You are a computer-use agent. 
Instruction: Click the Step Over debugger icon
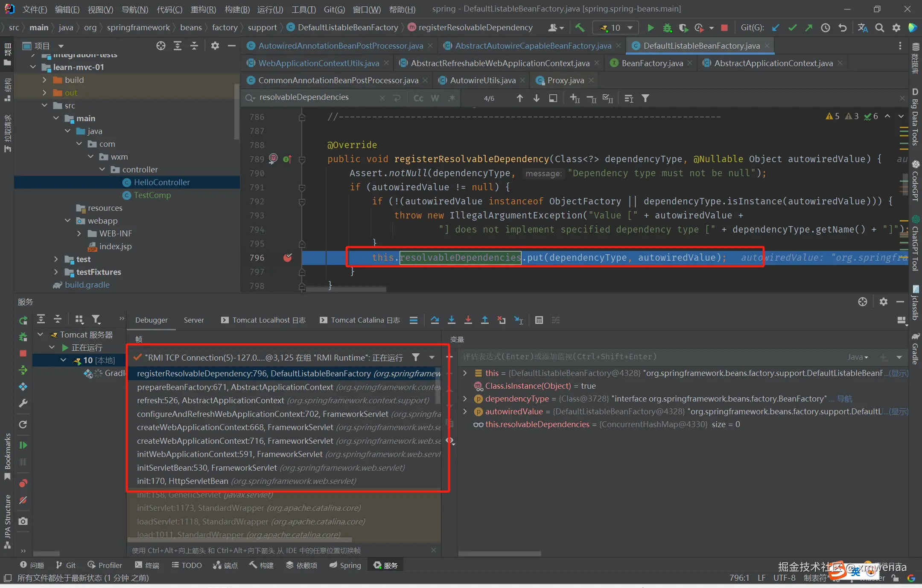[435, 320]
